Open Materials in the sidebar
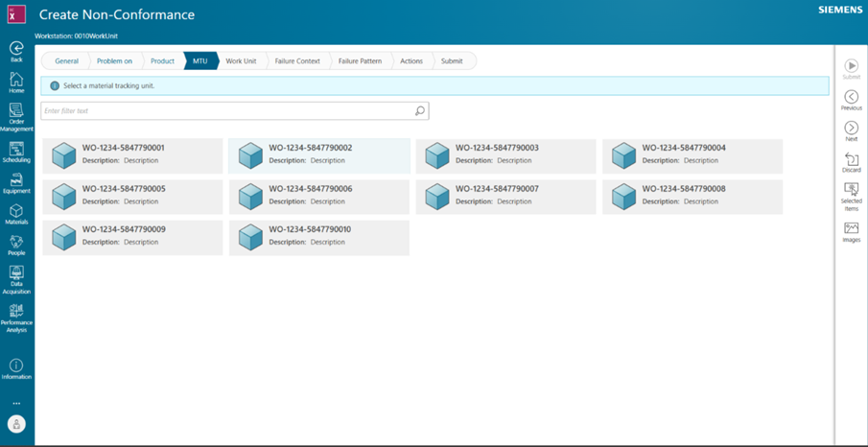 (16, 214)
